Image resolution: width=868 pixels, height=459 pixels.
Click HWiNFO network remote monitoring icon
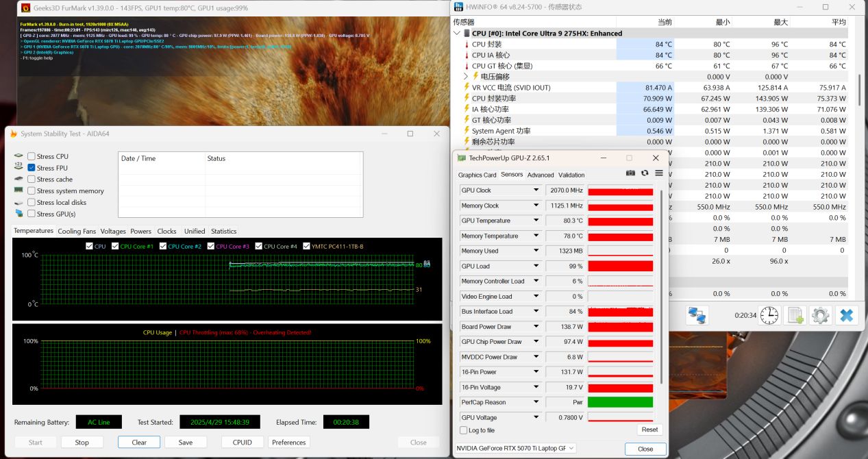[x=697, y=316]
